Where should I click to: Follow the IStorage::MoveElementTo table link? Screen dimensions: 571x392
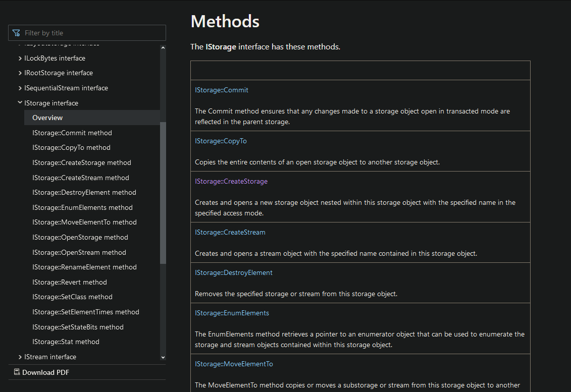(x=234, y=364)
